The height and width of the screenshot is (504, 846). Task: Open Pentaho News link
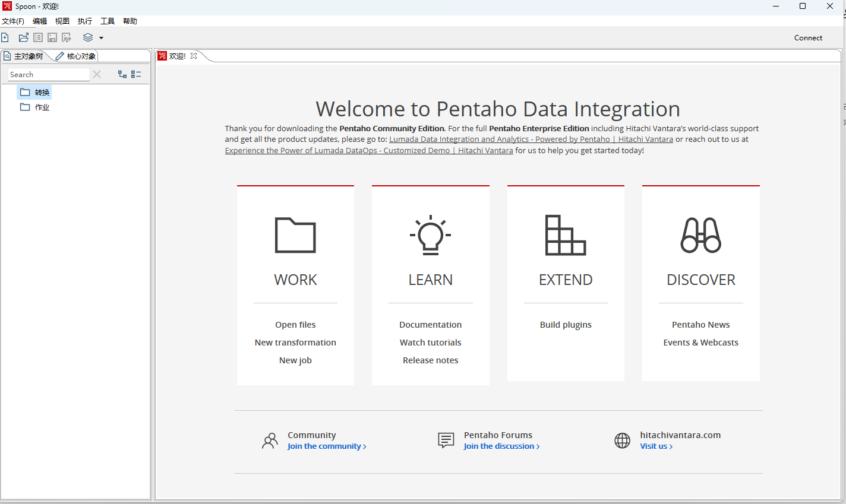(x=701, y=325)
